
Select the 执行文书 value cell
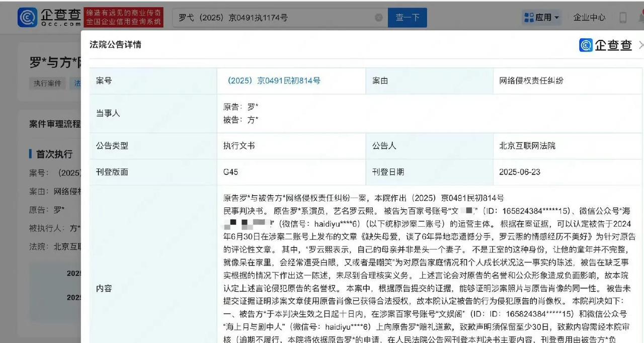point(291,146)
